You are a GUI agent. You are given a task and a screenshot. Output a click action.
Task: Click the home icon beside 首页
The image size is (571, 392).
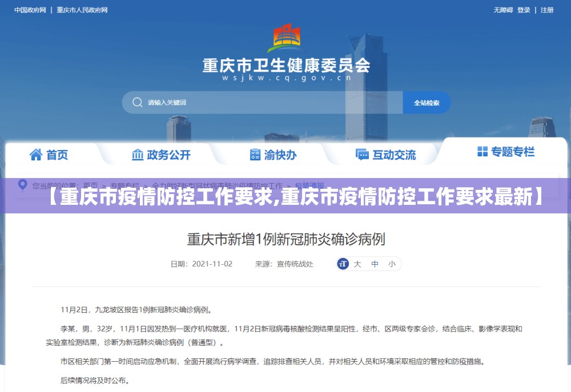[35, 155]
